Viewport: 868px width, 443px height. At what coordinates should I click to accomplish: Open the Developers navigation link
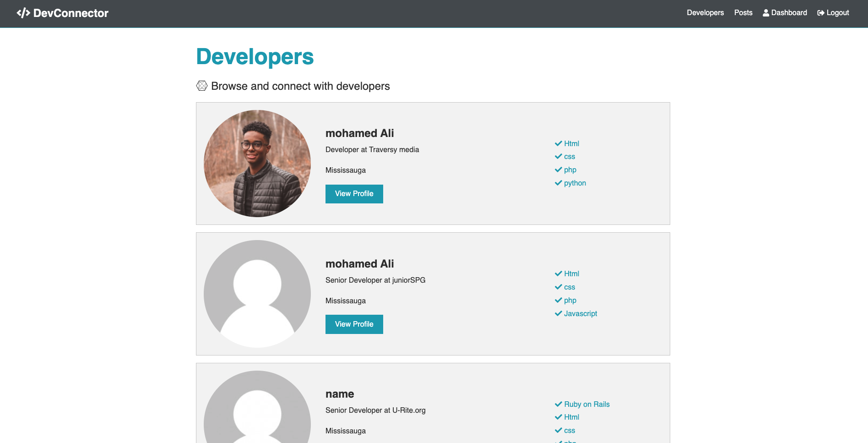point(705,12)
